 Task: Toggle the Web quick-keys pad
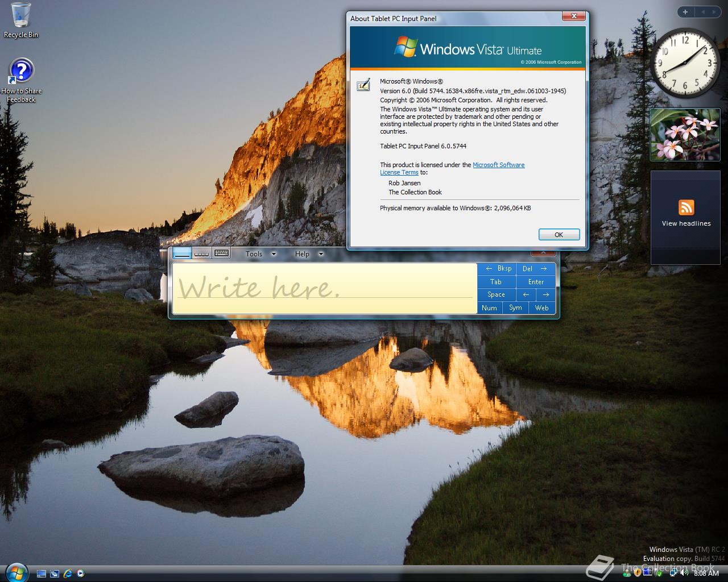click(x=542, y=307)
